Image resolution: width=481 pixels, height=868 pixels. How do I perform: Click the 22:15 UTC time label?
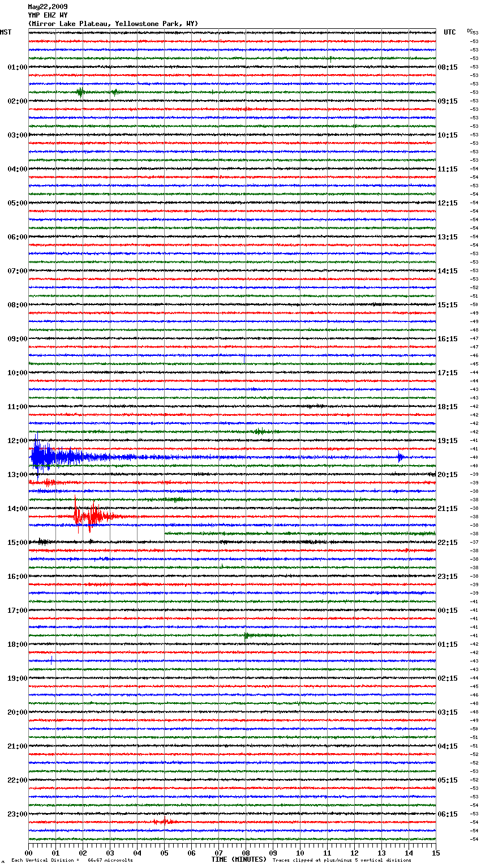448,543
